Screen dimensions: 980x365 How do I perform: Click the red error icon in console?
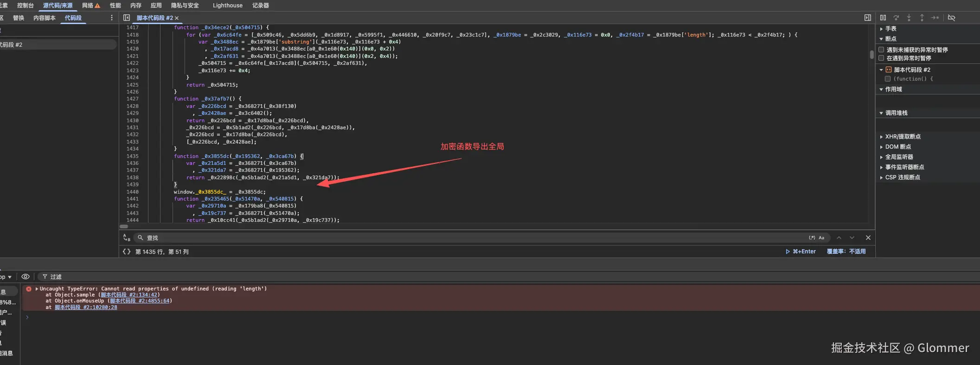[29, 289]
